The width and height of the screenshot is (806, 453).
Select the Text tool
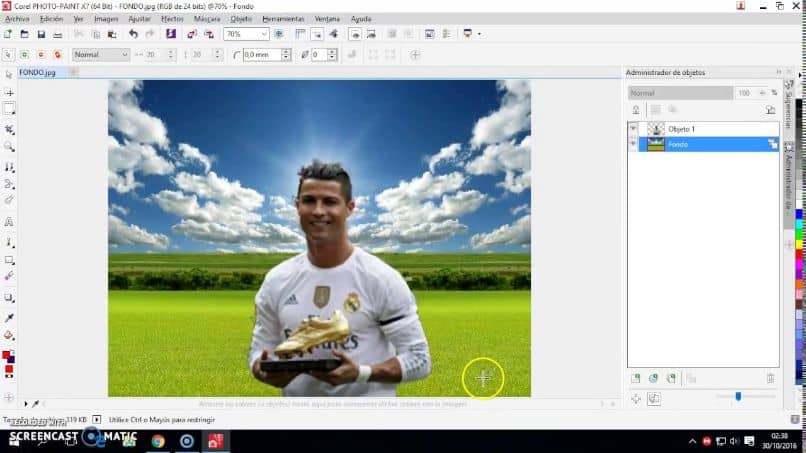pos(9,222)
